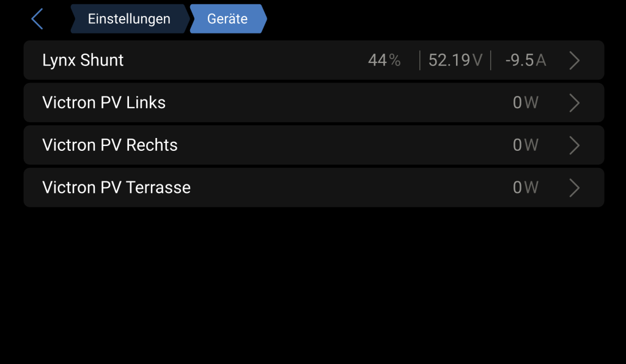
Task: Expand Victron PV Links via chevron
Action: [x=574, y=103]
